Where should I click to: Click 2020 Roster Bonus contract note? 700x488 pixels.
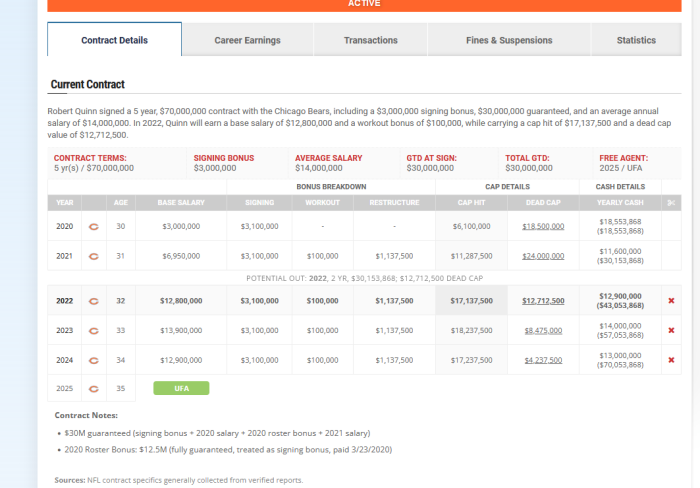(228, 450)
